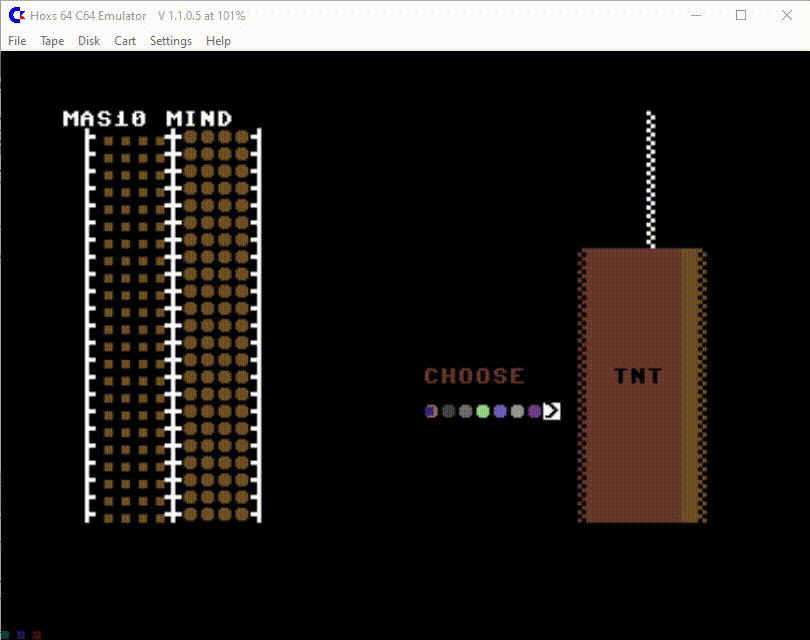Open the Settings menu
This screenshot has height=640, width=810.
[171, 41]
